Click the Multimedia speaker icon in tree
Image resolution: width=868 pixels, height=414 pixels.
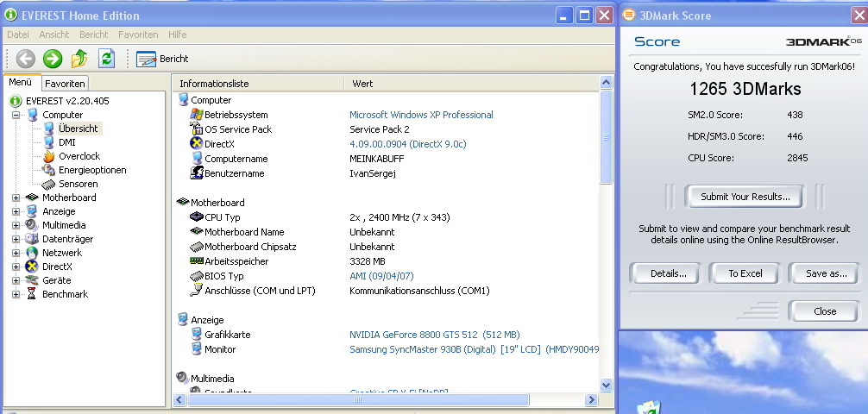tap(32, 225)
